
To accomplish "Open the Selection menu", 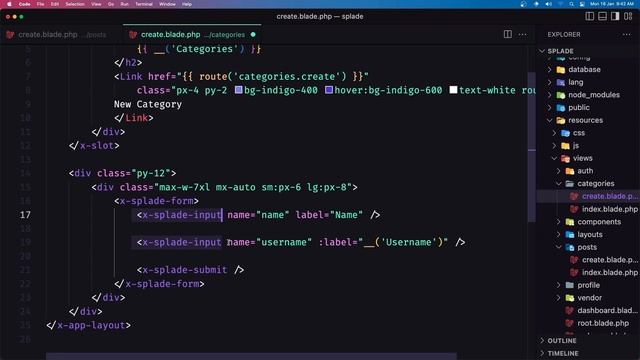I will tap(75, 4).
